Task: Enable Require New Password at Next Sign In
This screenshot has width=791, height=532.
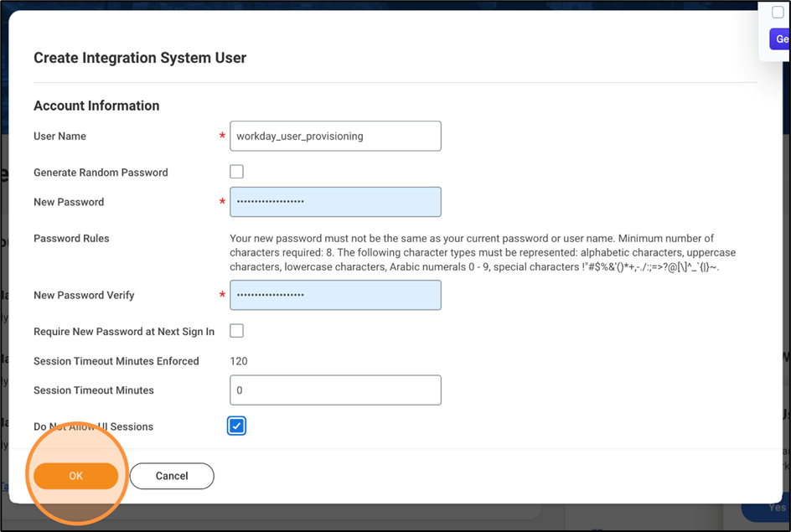Action: pyautogui.click(x=236, y=331)
